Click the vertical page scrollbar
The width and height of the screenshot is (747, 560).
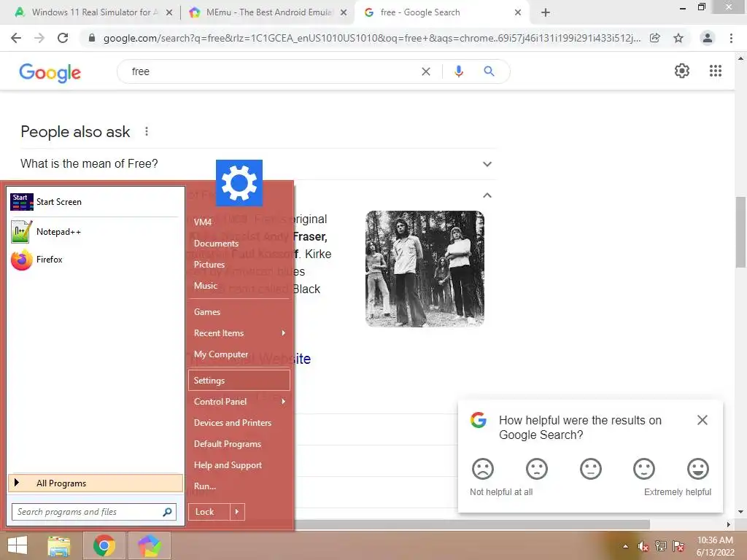pos(741,233)
